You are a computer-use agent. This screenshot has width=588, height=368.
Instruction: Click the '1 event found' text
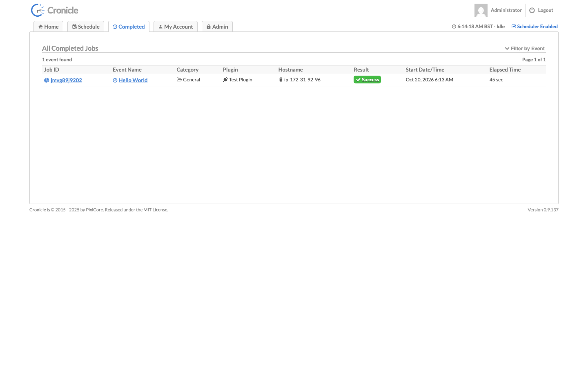57,60
